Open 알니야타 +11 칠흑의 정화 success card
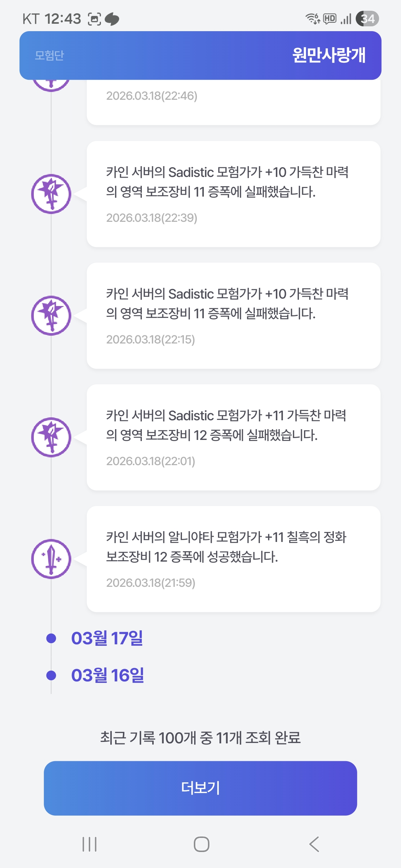 point(233,559)
